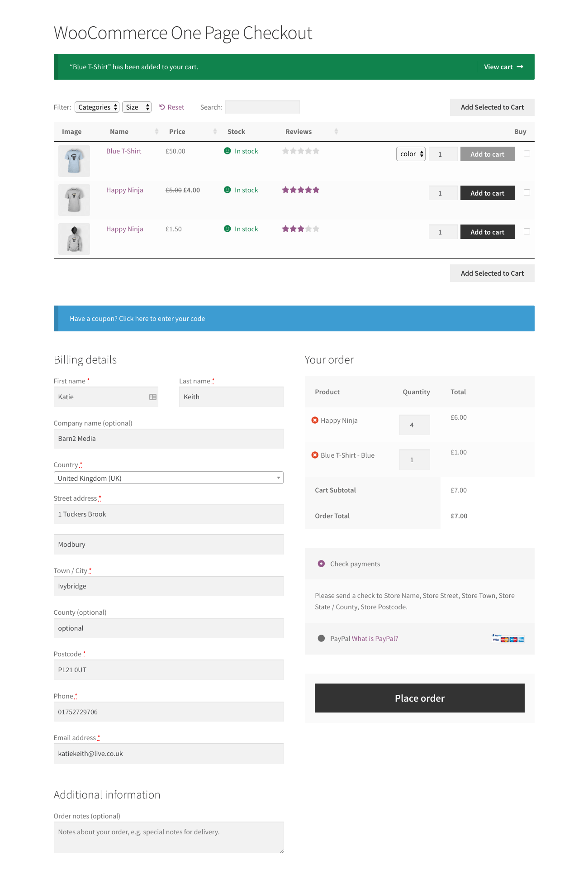Click the View cart arrow

tap(520, 67)
